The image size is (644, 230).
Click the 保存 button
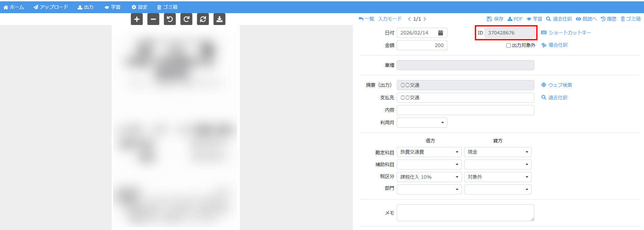495,19
